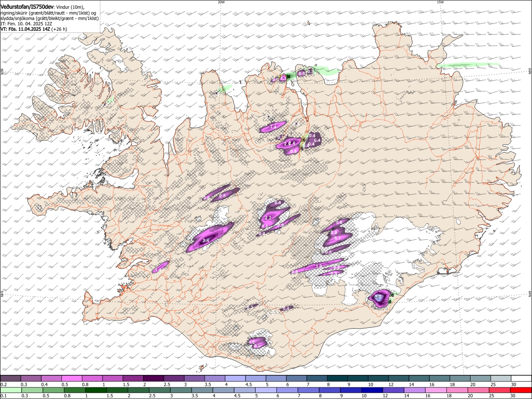Viewport: 532px width, 399px height.
Task: Click the title text "Veðurstofan/IS750dev"
Action: 27,7
